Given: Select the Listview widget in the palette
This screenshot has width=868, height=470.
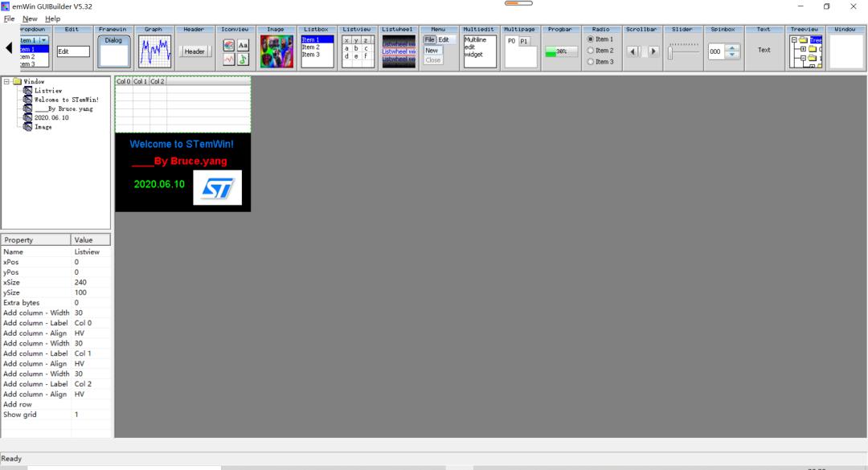Looking at the screenshot, I should click(x=358, y=48).
